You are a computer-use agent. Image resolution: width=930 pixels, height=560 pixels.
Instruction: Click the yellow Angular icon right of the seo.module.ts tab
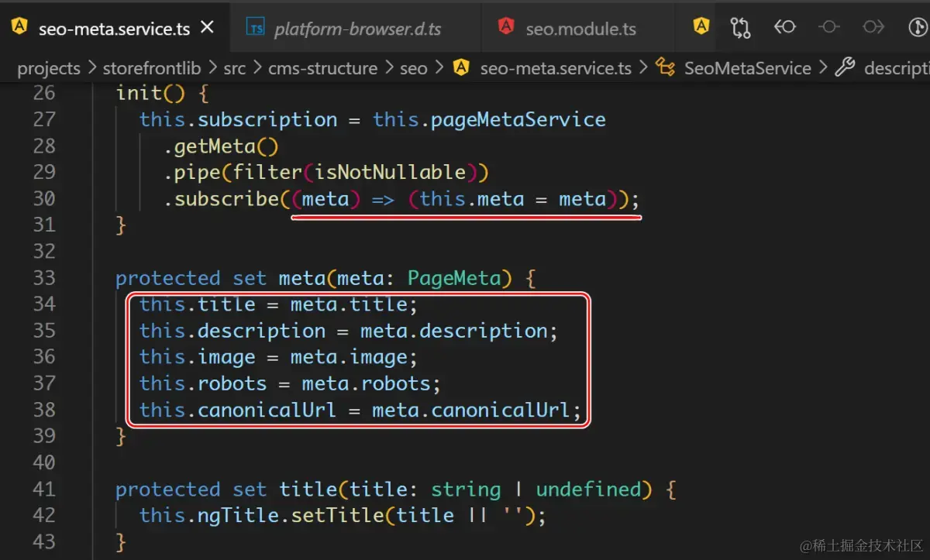[701, 27]
